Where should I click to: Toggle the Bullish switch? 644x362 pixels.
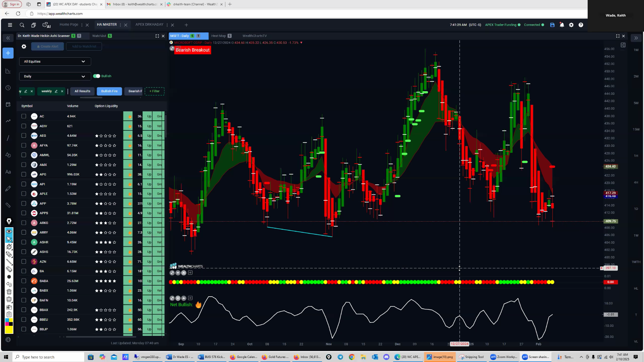click(97, 76)
